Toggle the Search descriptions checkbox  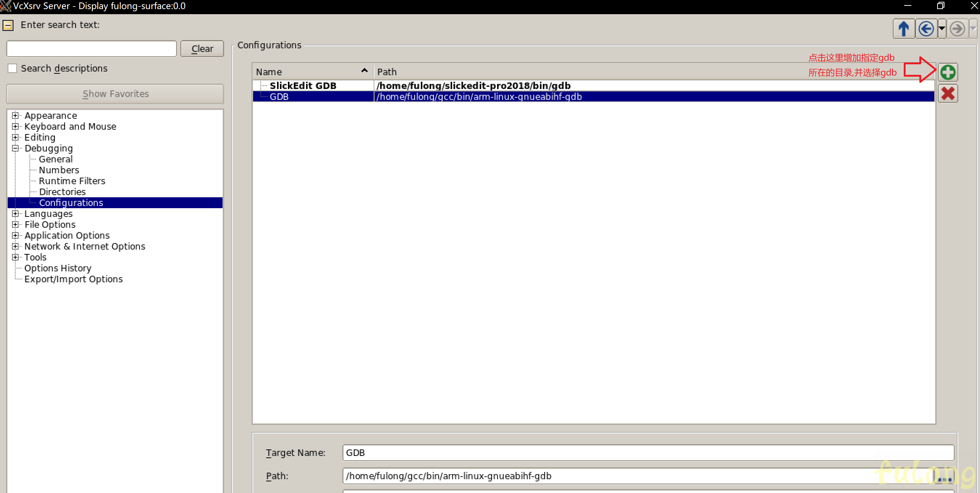pos(13,69)
